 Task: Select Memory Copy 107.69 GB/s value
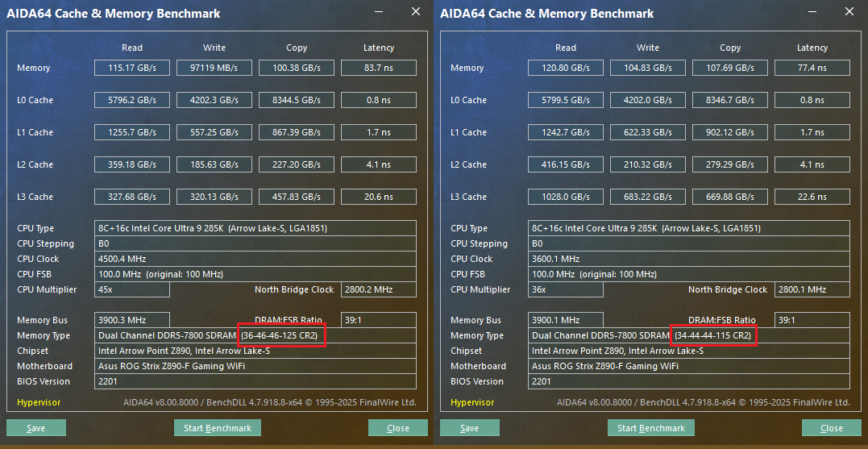[729, 68]
